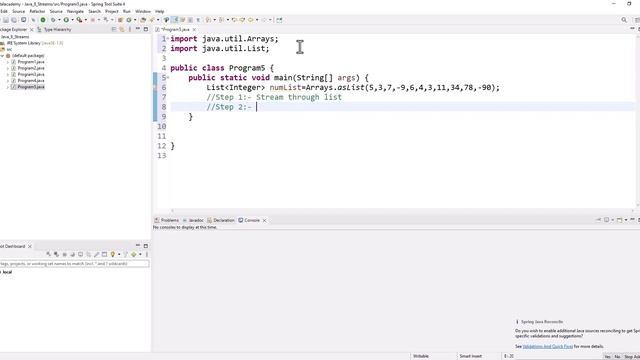This screenshot has height=360, width=640.
Task: Click No in Spring Java Reconcile prompt
Action: [618, 357]
